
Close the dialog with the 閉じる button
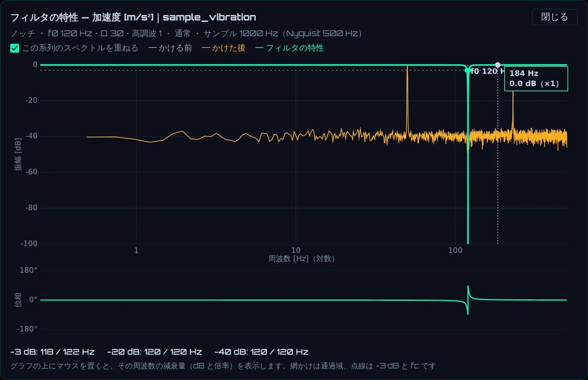click(554, 17)
